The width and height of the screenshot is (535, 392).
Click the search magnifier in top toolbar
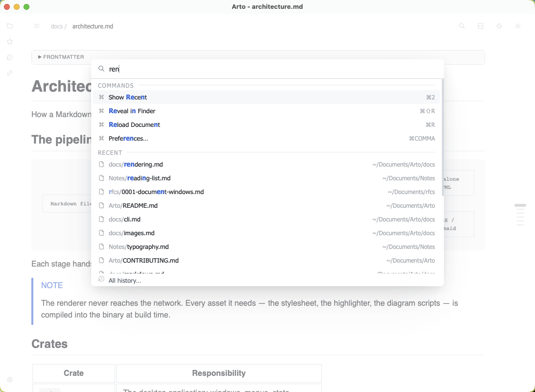point(462,26)
